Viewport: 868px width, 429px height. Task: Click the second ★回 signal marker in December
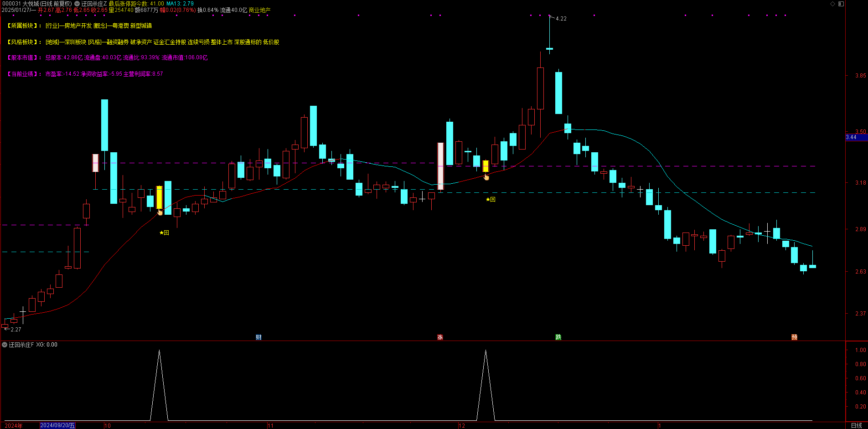click(491, 199)
